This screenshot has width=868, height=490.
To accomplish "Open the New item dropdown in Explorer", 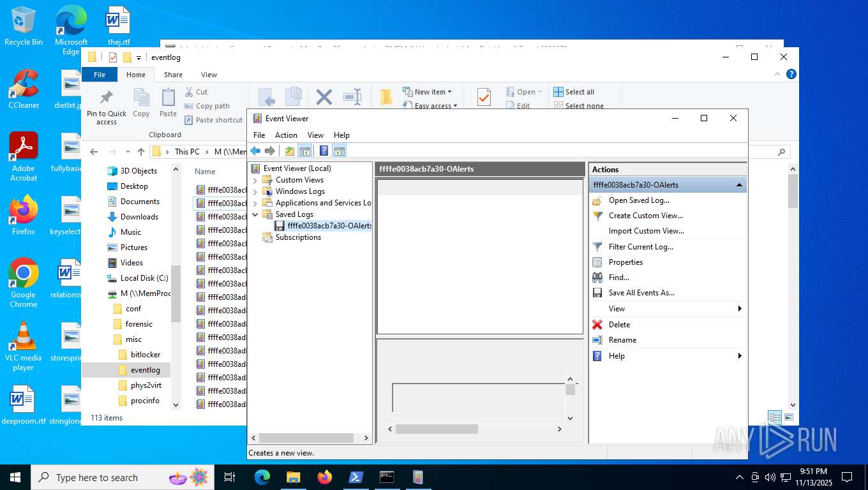I will click(x=427, y=92).
